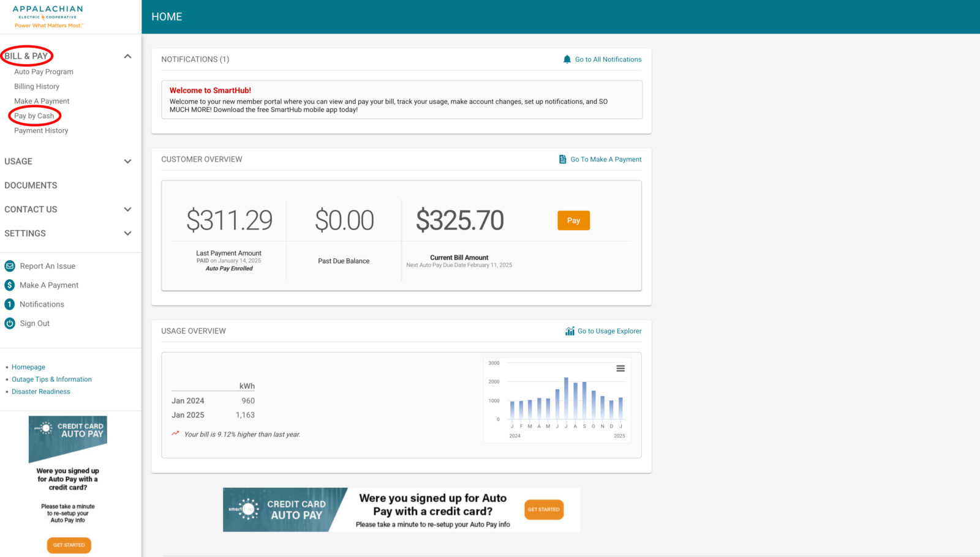Viewport: 980px width, 557px height.
Task: Click the Report An Issue envelope icon
Action: [10, 266]
